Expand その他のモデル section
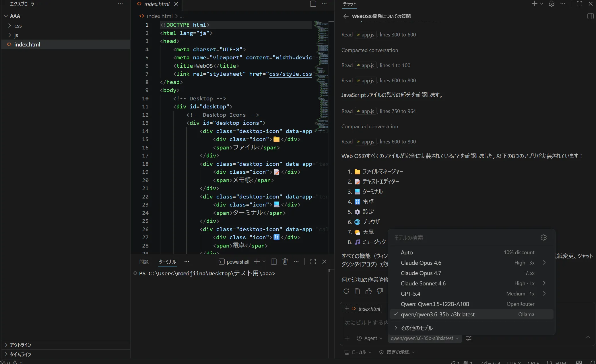Screen dimensions: 596x364 pos(416,328)
